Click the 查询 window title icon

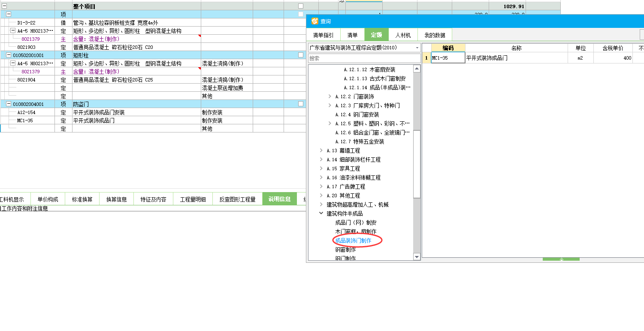pyautogui.click(x=314, y=21)
